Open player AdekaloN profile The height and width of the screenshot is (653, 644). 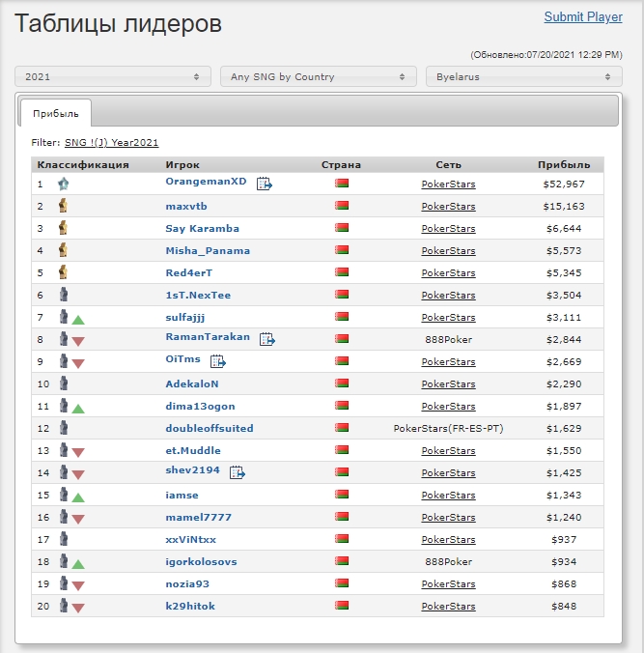pos(192,383)
